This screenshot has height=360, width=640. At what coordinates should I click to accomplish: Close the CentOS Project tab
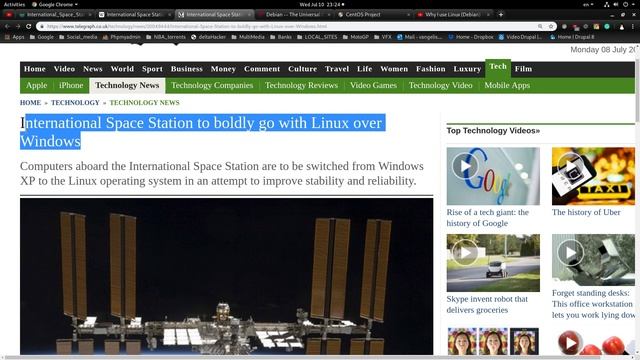[x=409, y=14]
